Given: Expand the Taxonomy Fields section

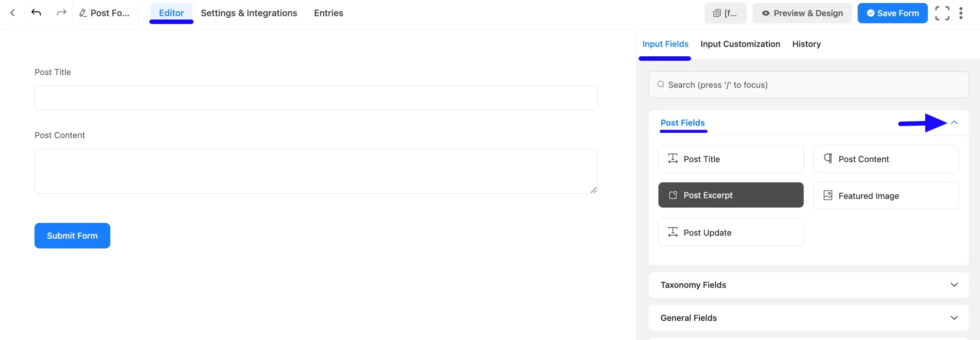Looking at the screenshot, I should [x=954, y=285].
